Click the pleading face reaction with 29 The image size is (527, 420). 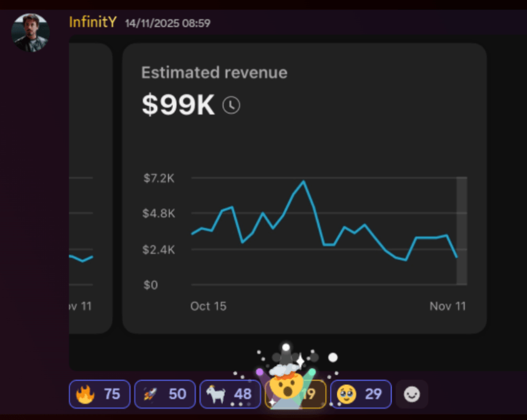pyautogui.click(x=361, y=394)
